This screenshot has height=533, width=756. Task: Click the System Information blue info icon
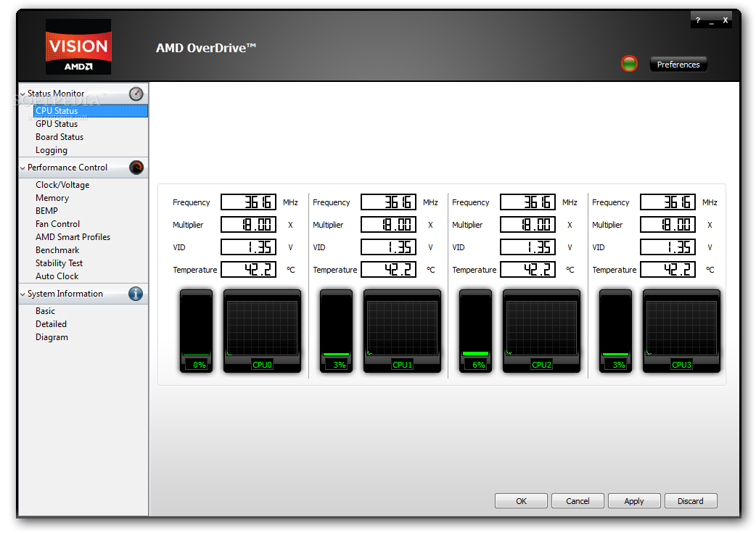click(136, 294)
